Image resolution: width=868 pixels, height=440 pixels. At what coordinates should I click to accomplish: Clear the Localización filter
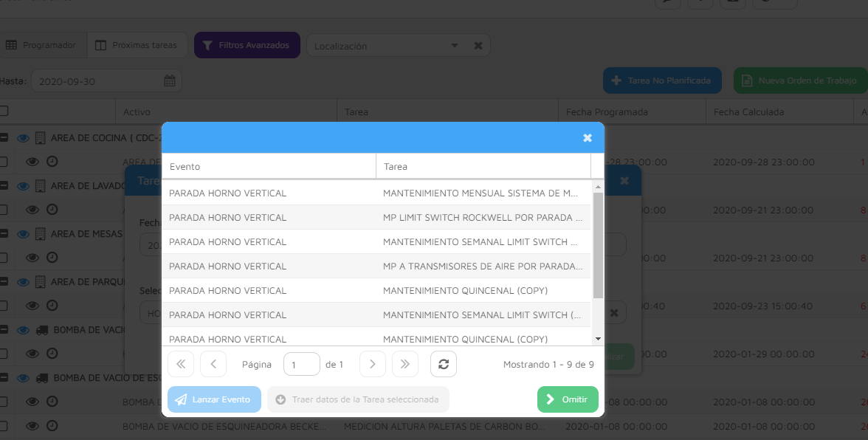pos(478,46)
